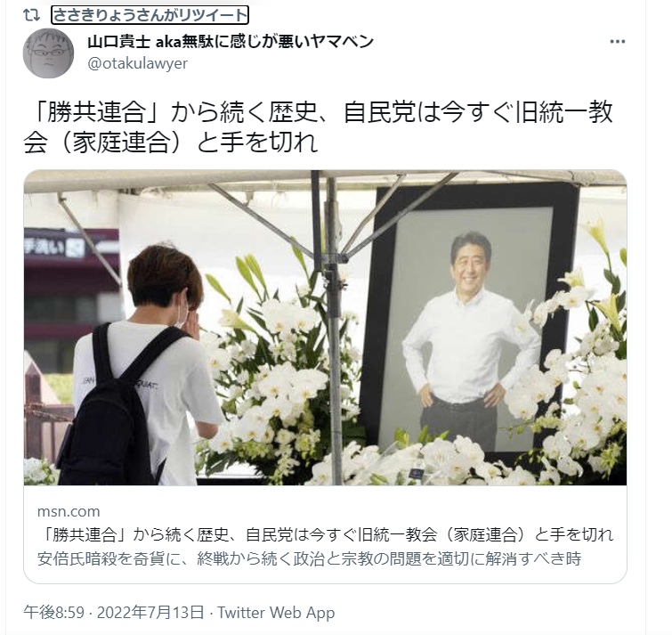Open the display name 山口貴士 aka無駄に感じが悪いヤマベン

[231, 42]
